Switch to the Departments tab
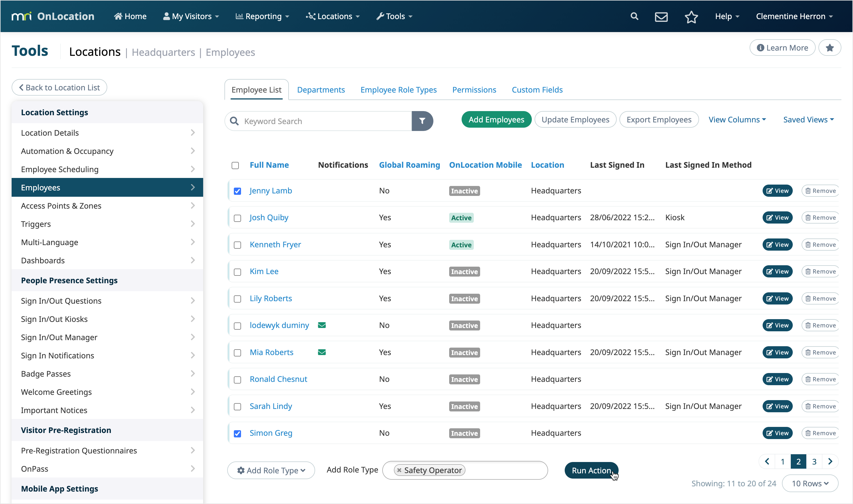Image resolution: width=853 pixels, height=504 pixels. click(321, 90)
